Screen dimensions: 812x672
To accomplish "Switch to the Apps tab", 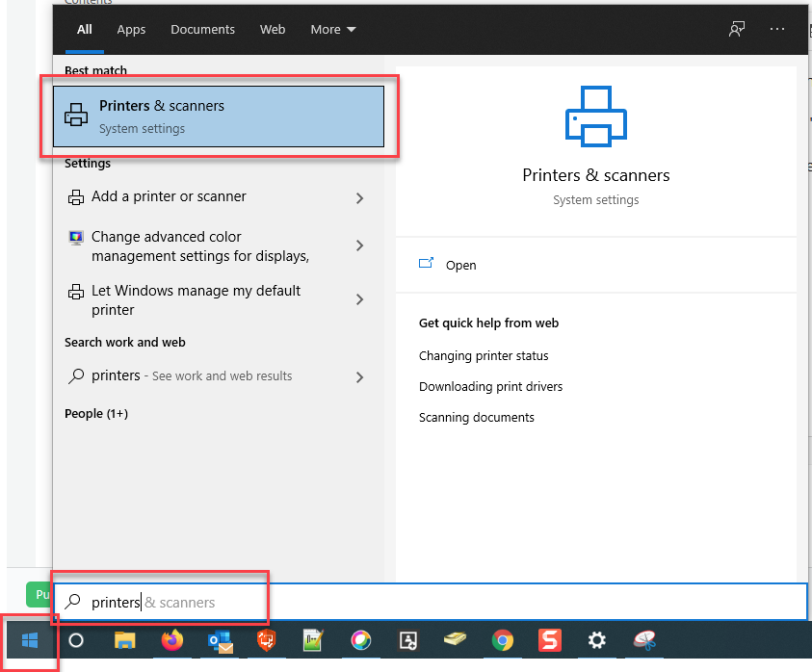I will pos(131,30).
